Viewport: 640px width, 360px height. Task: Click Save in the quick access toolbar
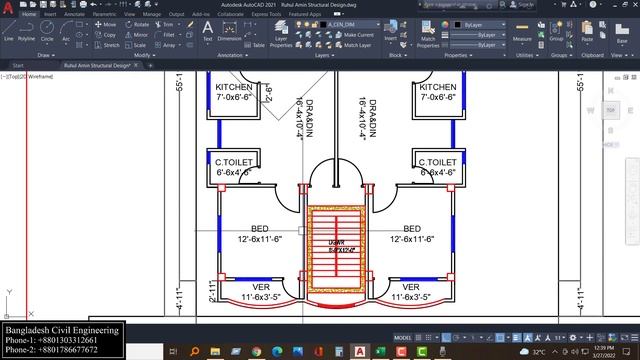point(43,4)
